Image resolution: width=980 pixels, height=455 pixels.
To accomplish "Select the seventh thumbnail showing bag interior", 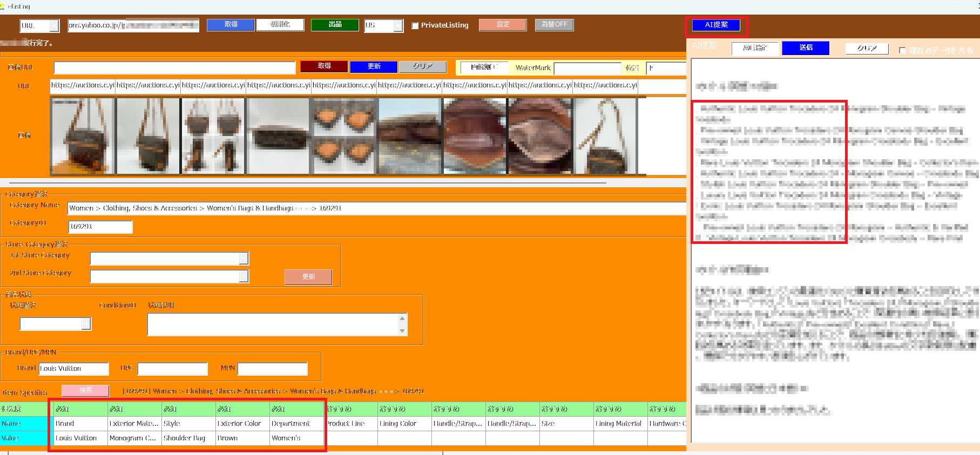I will [x=475, y=135].
